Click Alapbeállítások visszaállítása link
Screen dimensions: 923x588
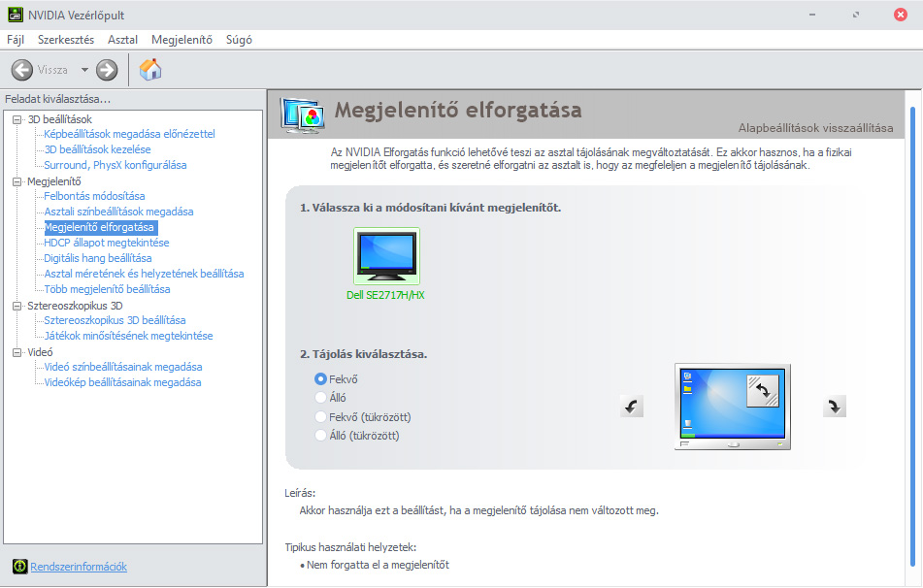pos(815,128)
